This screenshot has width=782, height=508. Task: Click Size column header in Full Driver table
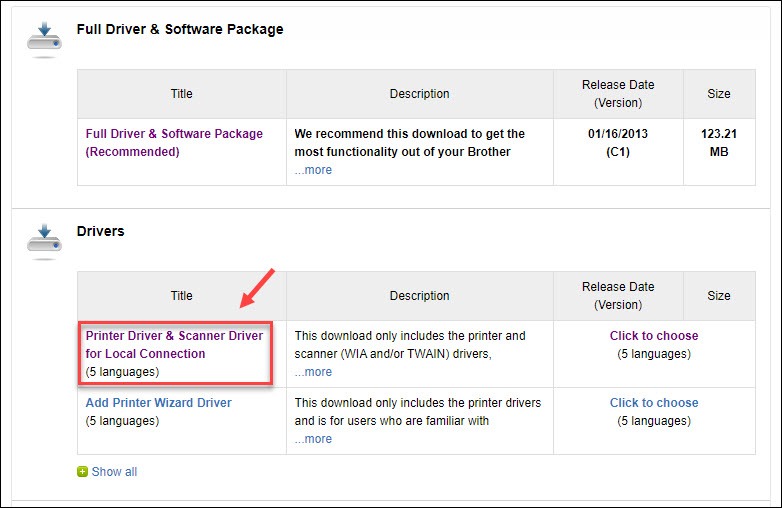coord(718,94)
